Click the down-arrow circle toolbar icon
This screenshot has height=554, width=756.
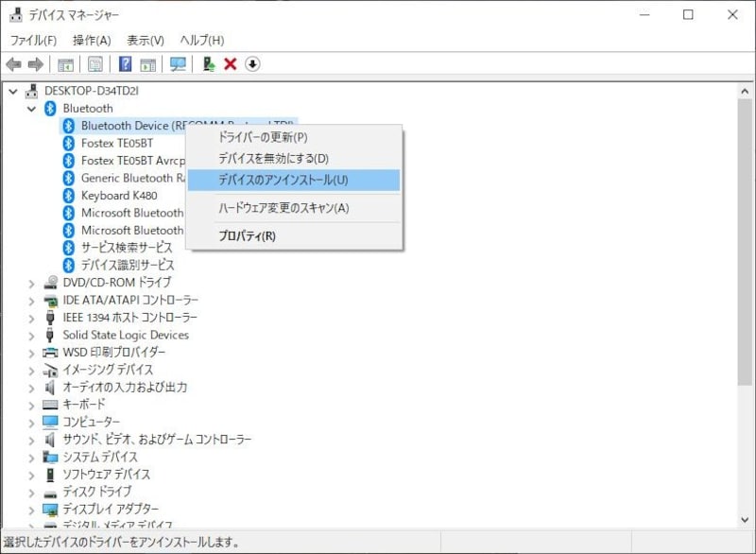pos(252,64)
